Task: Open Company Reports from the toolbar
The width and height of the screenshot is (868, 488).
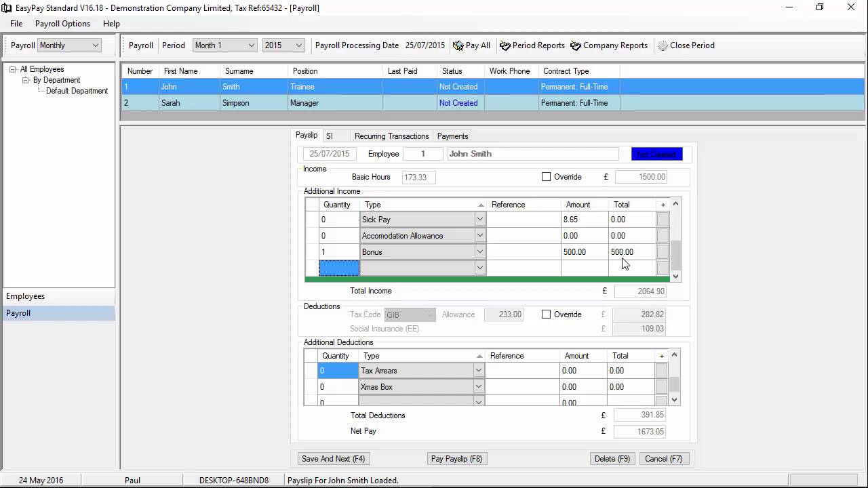Action: point(609,45)
